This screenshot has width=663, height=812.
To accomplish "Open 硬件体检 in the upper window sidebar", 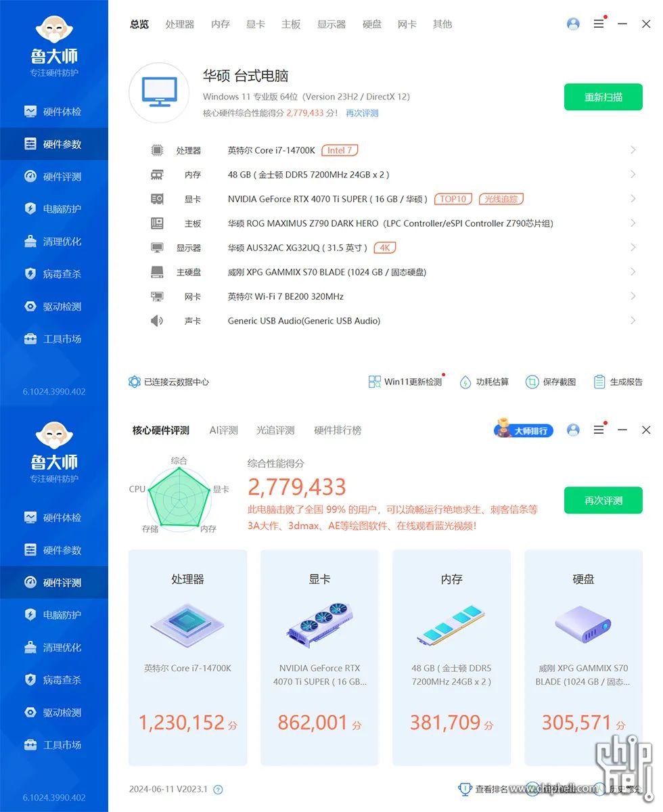I will point(54,112).
